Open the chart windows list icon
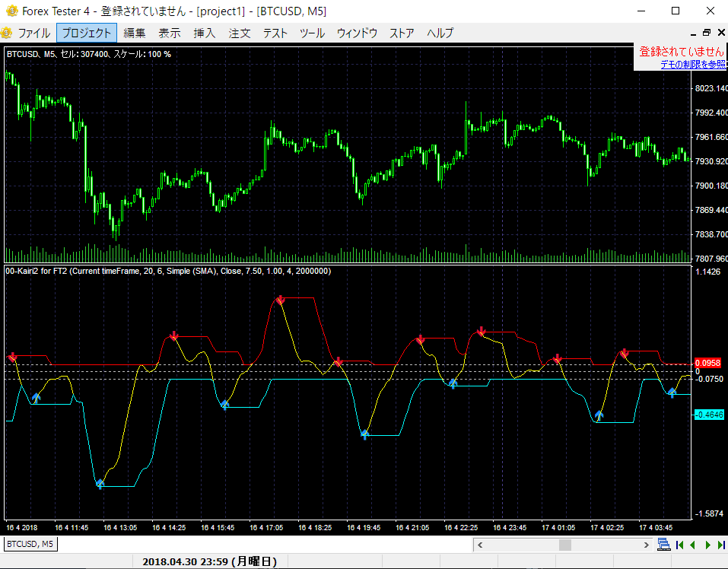Image resolution: width=728 pixels, height=569 pixels. (x=664, y=545)
